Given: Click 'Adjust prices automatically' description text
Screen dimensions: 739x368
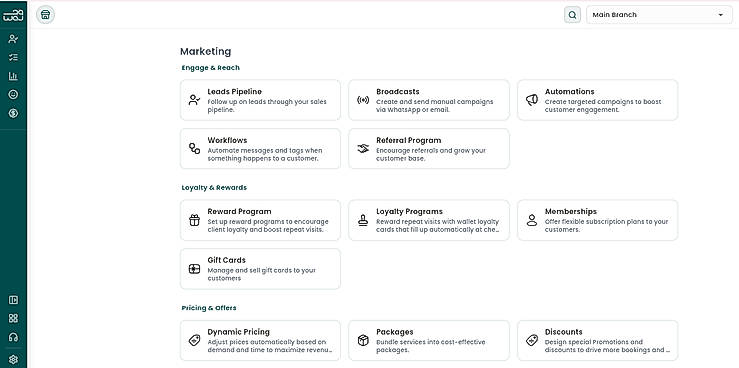Looking at the screenshot, I should click(x=270, y=346).
